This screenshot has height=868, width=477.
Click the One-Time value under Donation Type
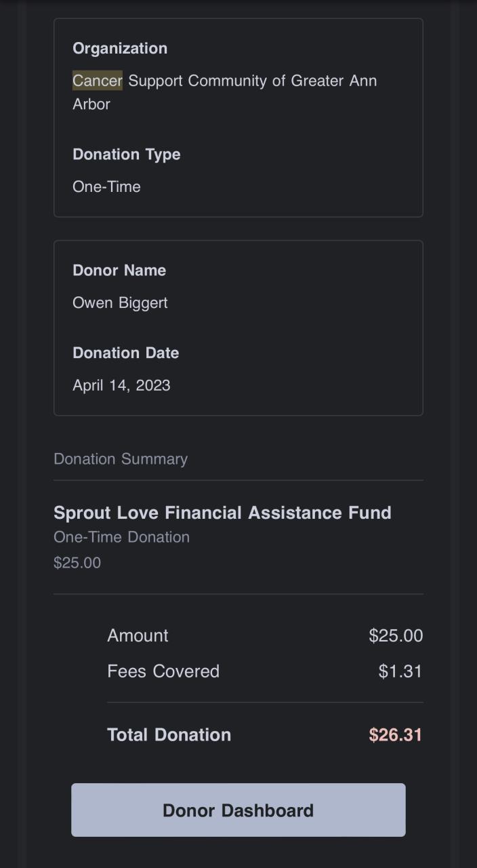click(x=106, y=186)
